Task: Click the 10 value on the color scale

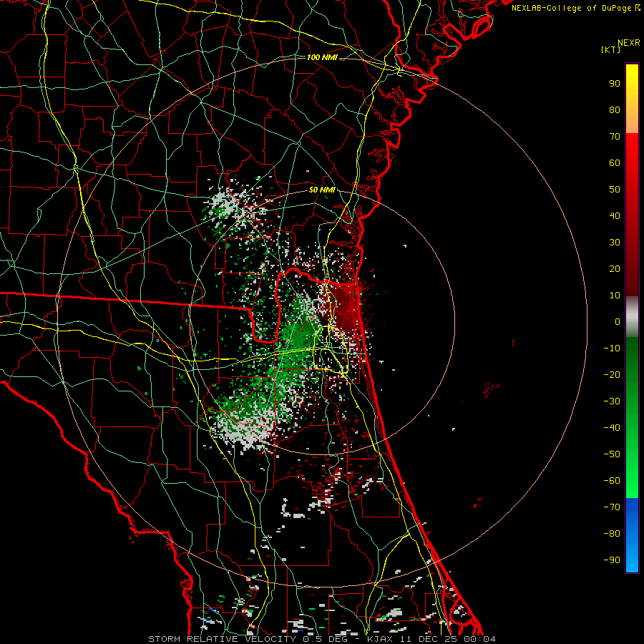Action: [615, 296]
